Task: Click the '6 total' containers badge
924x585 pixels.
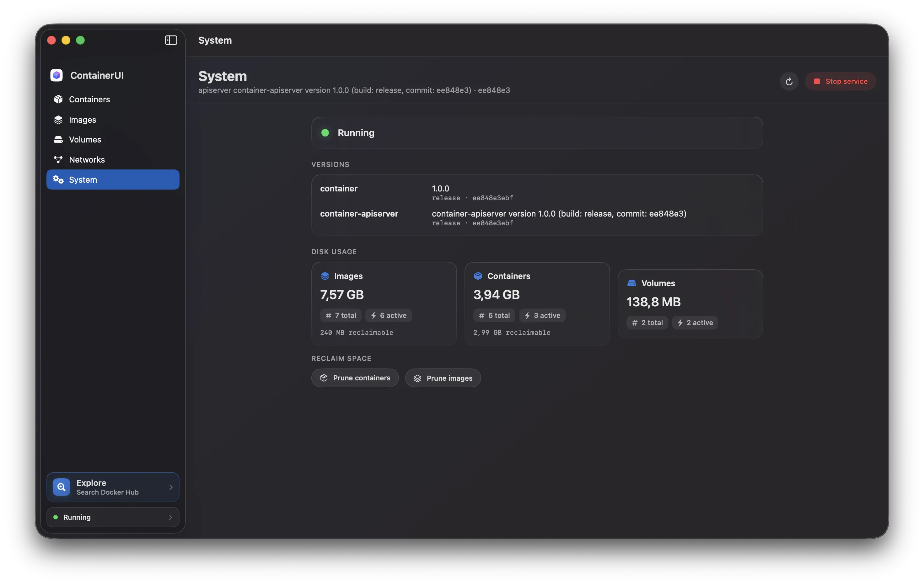Action: [x=494, y=315]
